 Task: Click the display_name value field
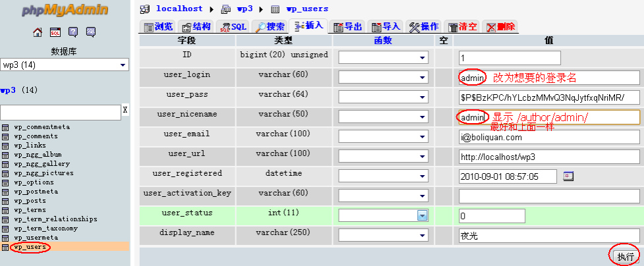click(549, 235)
